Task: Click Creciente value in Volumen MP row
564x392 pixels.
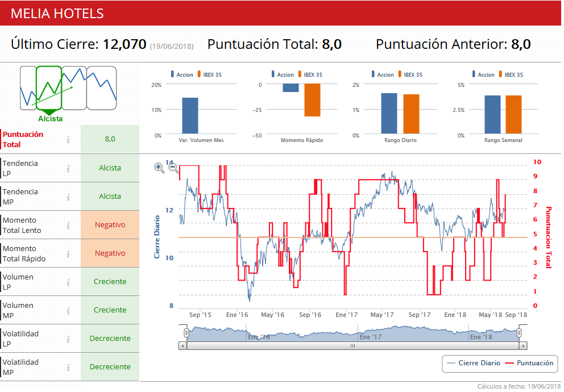Action: point(110,310)
